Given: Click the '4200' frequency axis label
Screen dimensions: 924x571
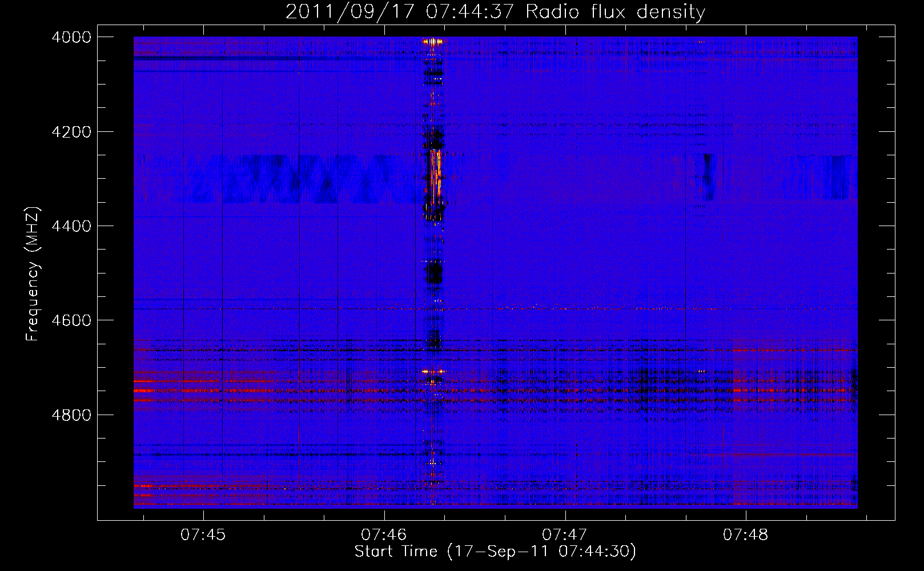Looking at the screenshot, I should pos(71,132).
